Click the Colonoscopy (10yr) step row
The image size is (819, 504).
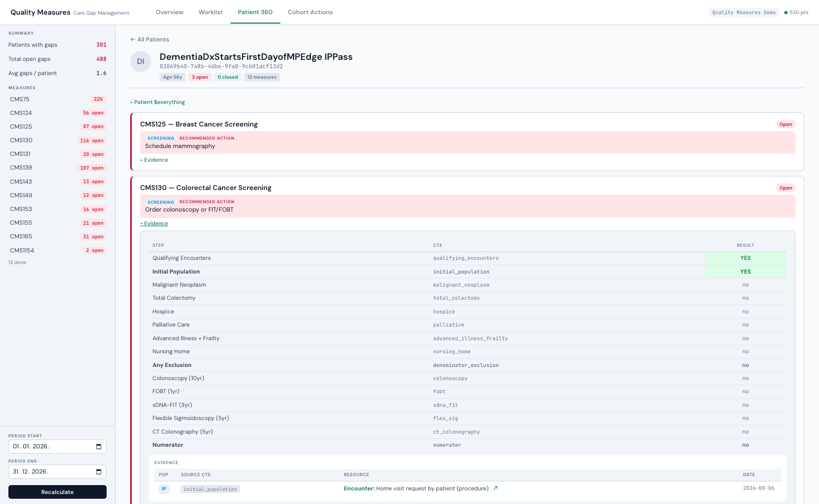coord(468,379)
